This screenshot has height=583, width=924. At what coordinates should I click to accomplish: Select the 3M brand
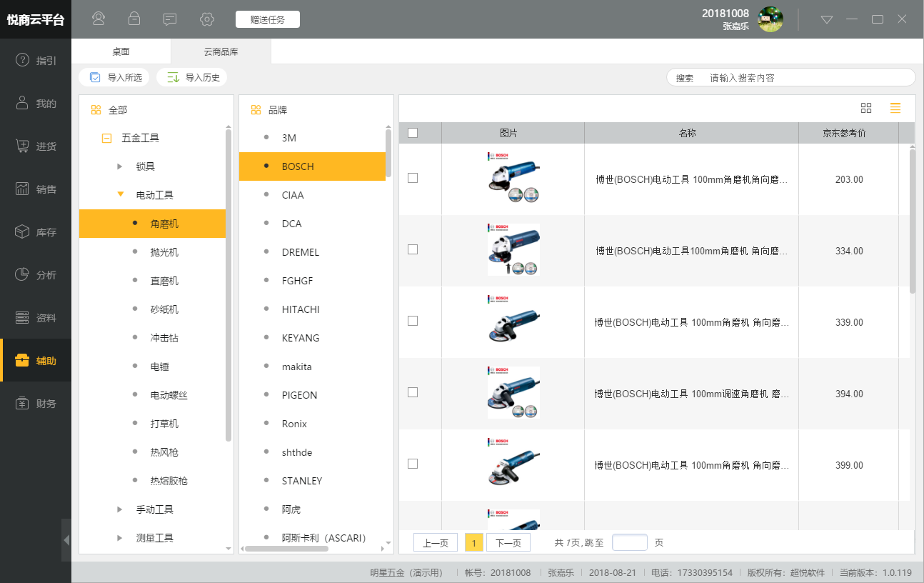(x=312, y=138)
